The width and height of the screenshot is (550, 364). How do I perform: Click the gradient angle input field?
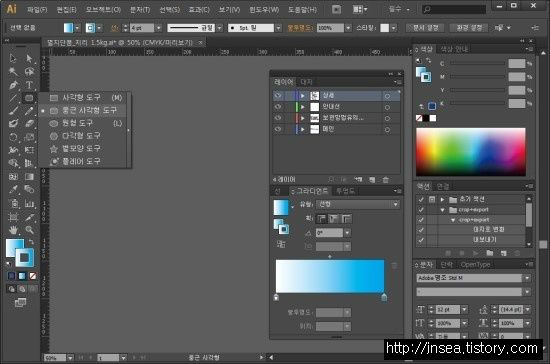(329, 232)
